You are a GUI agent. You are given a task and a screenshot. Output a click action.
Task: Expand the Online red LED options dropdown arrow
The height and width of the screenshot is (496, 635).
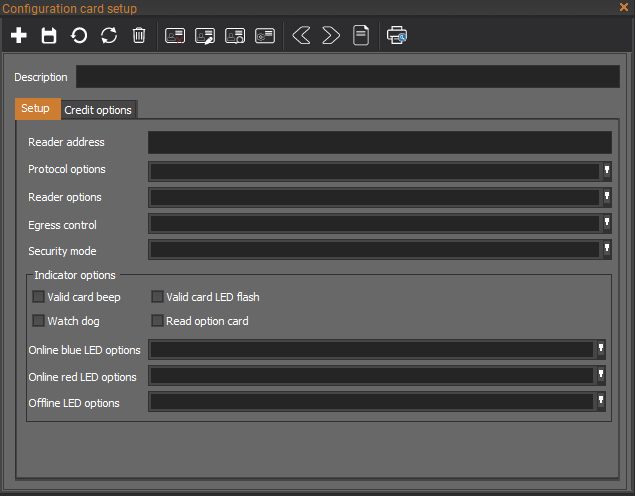[x=601, y=375]
